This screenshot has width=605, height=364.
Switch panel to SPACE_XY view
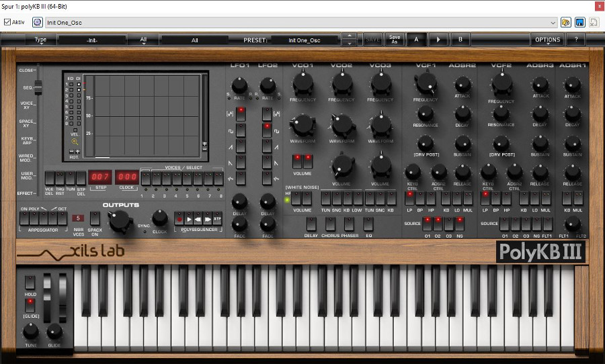(28, 123)
